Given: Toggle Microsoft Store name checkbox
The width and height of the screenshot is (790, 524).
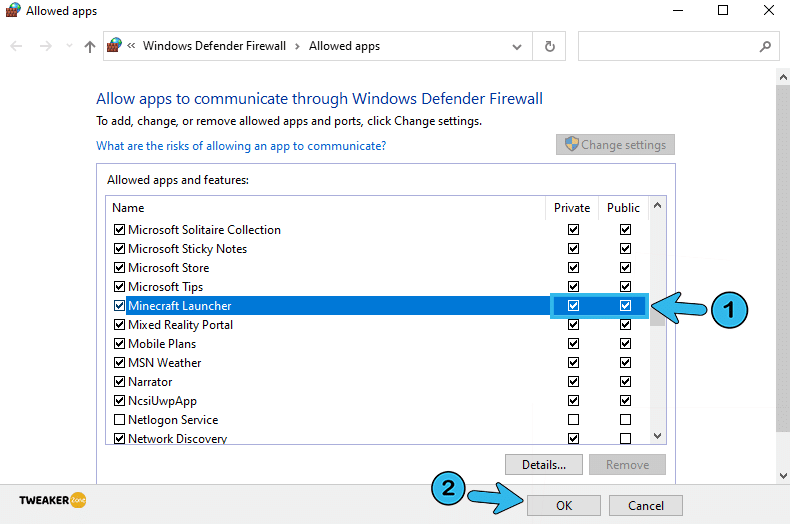Looking at the screenshot, I should (119, 268).
